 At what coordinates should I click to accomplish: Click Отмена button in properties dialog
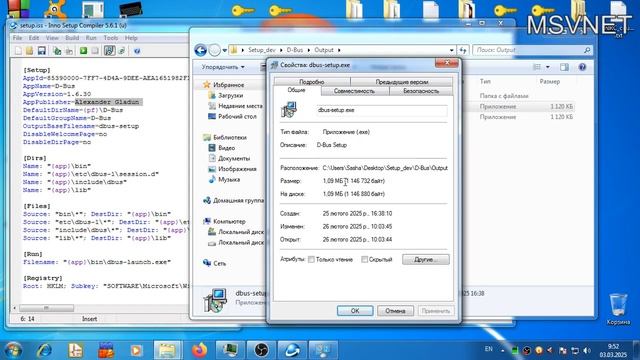(395, 311)
